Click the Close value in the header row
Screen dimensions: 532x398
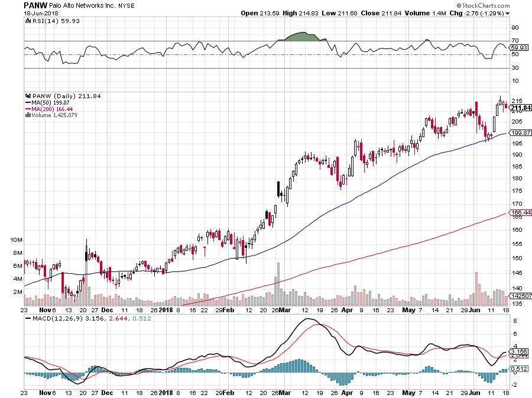[x=391, y=13]
